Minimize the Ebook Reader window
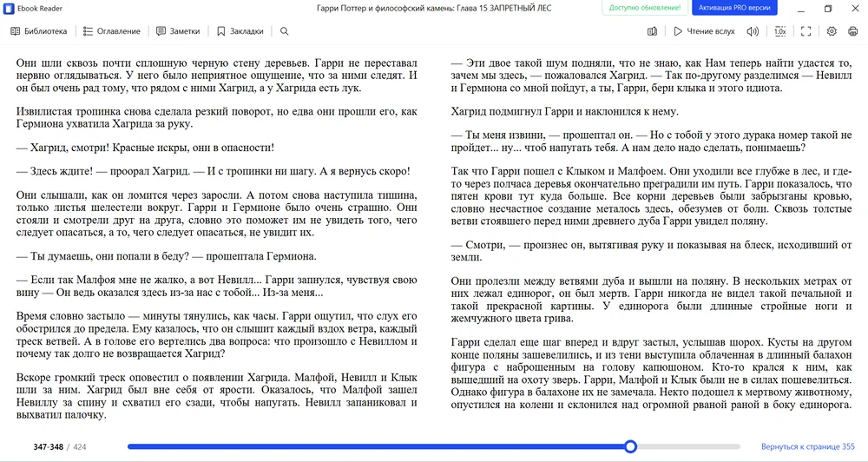 801,9
